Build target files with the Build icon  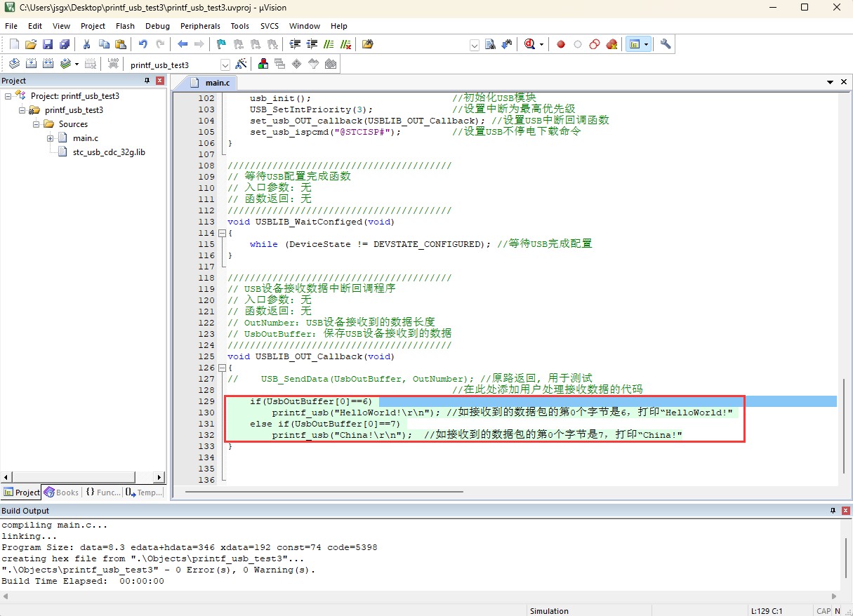click(31, 64)
